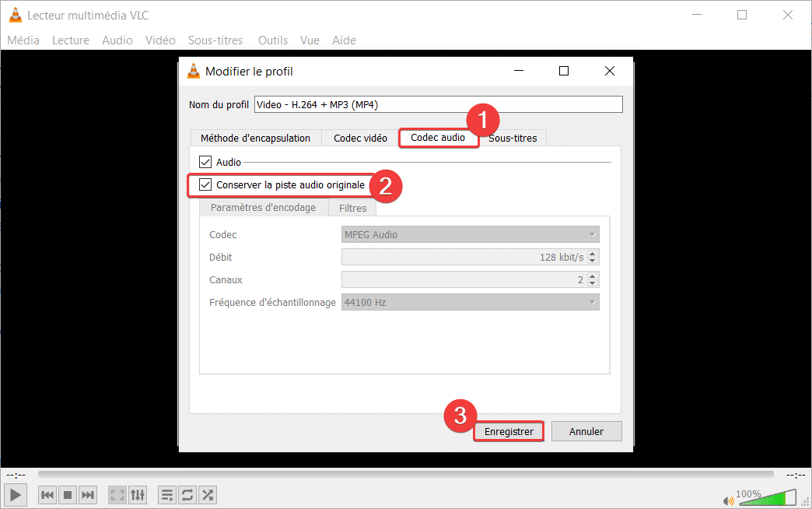Toggle loop playback icon
The height and width of the screenshot is (509, 812).
(x=187, y=494)
